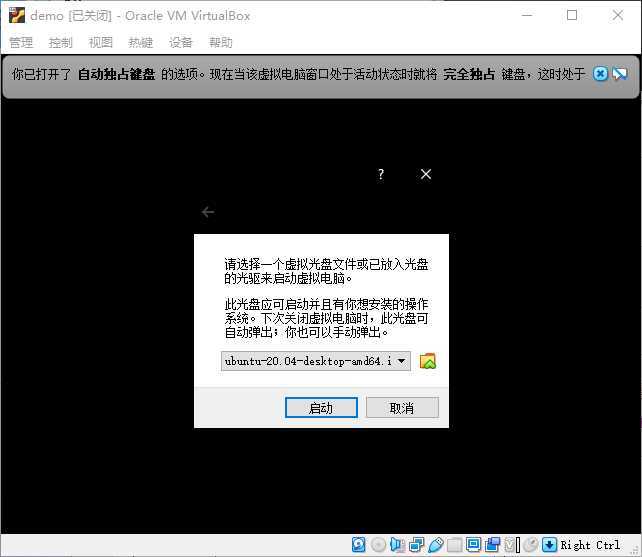Close the VirtualBox demo window
This screenshot has height=557, width=642.
point(618,15)
